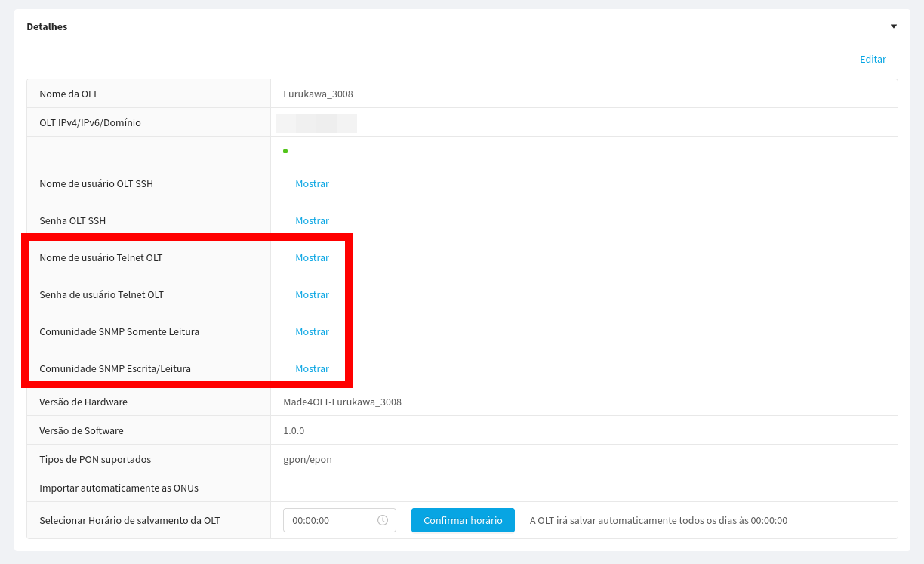Click the masked OLT IP address value
924x564 pixels.
pos(316,123)
